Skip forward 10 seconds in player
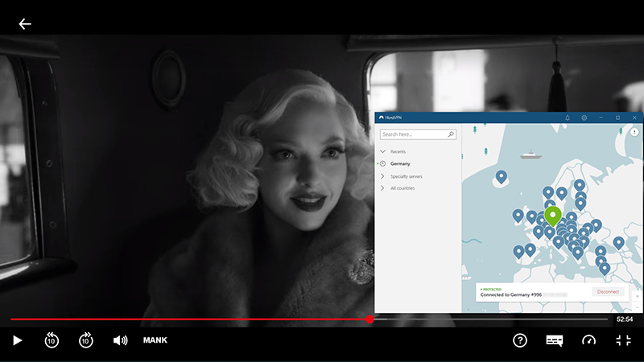644x362 pixels. 86,340
